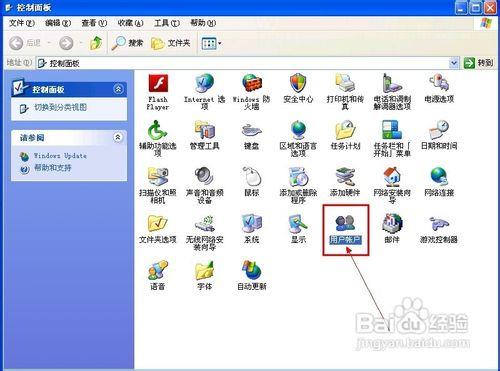Image resolution: width=500 pixels, height=371 pixels.
Task: Click the 转到 go button
Action: tap(478, 63)
